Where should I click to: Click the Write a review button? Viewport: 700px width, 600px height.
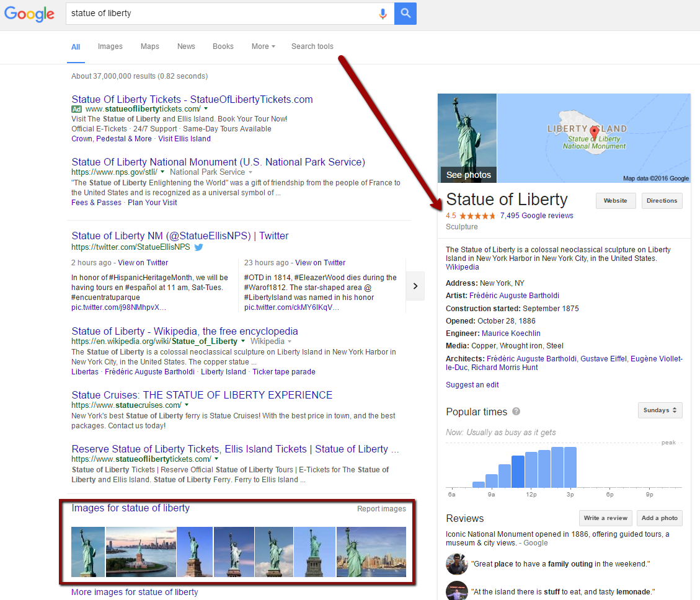point(605,518)
